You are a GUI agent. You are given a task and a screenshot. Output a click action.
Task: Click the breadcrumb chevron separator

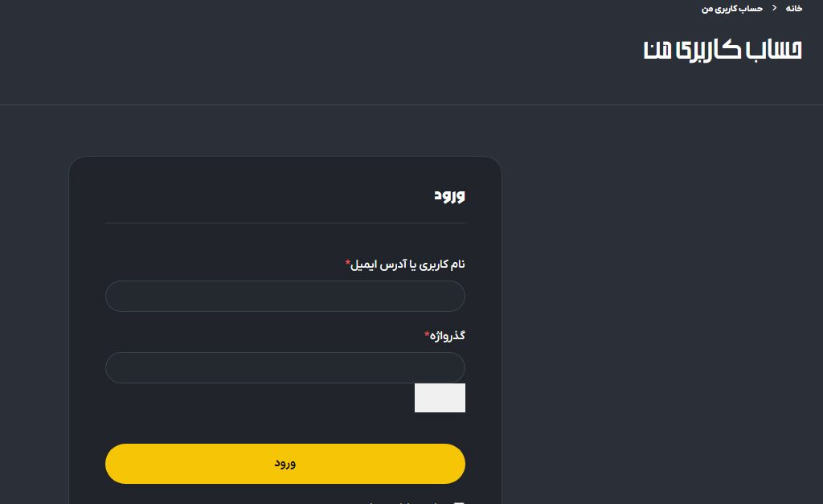[x=774, y=8]
